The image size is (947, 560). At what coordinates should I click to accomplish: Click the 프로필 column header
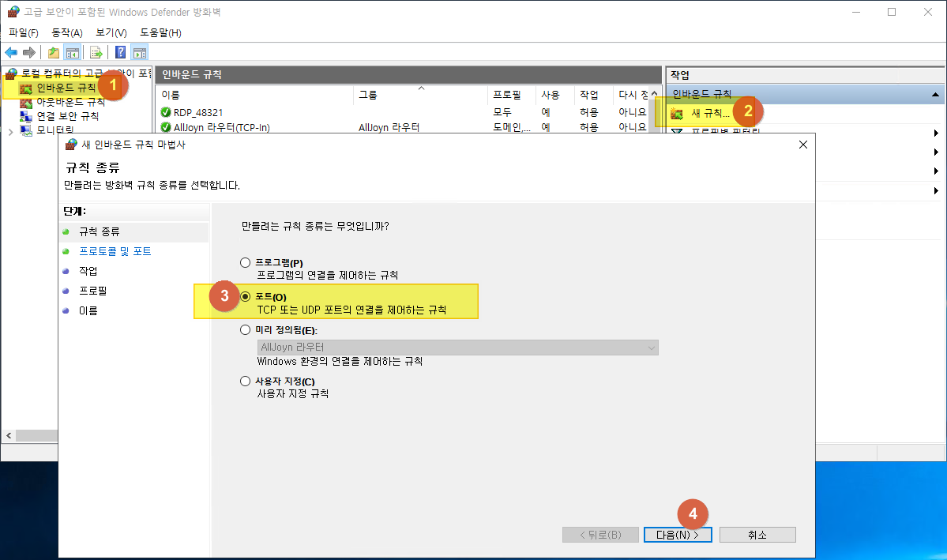[512, 95]
